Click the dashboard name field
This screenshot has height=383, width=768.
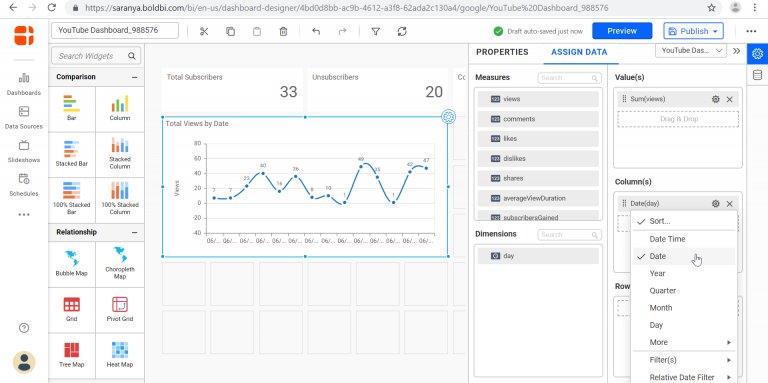pos(115,30)
